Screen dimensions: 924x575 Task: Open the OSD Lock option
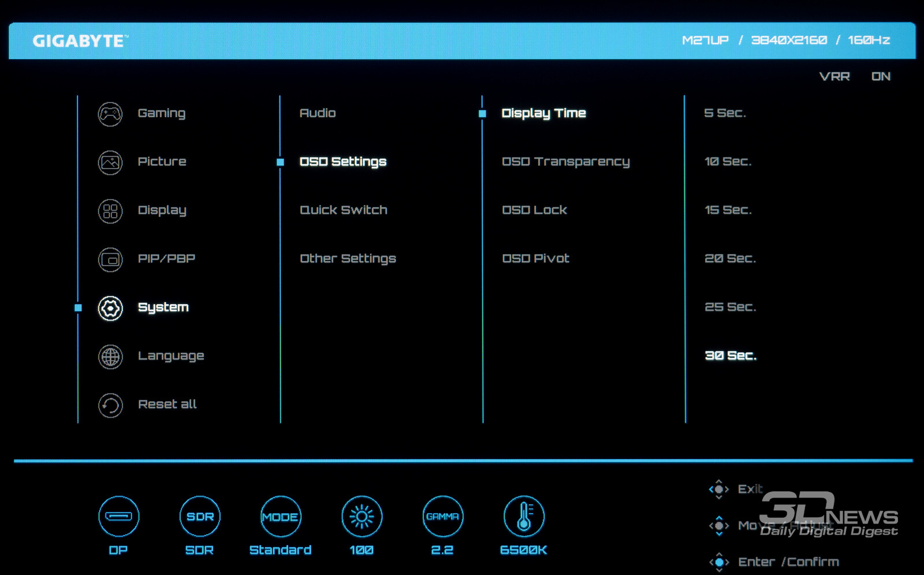point(534,210)
